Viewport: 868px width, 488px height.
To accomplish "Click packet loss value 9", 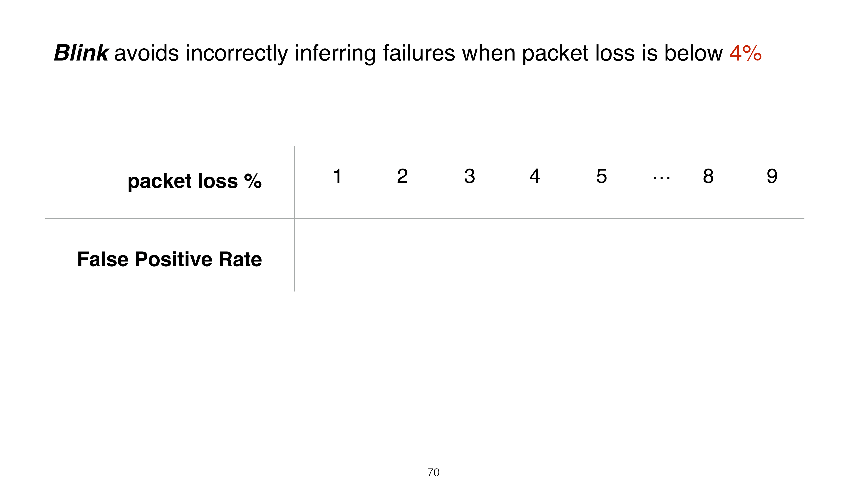I will [772, 176].
